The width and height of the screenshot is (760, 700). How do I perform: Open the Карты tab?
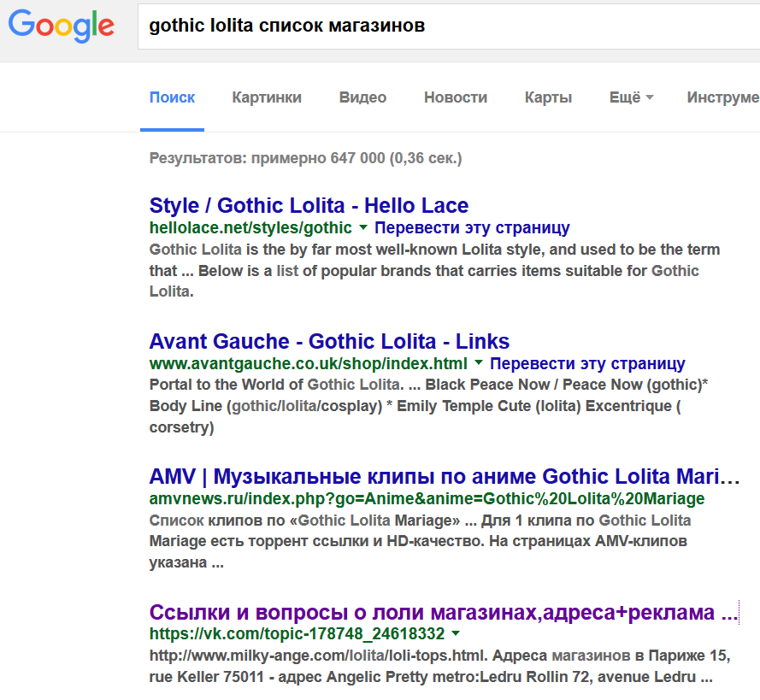coord(548,97)
